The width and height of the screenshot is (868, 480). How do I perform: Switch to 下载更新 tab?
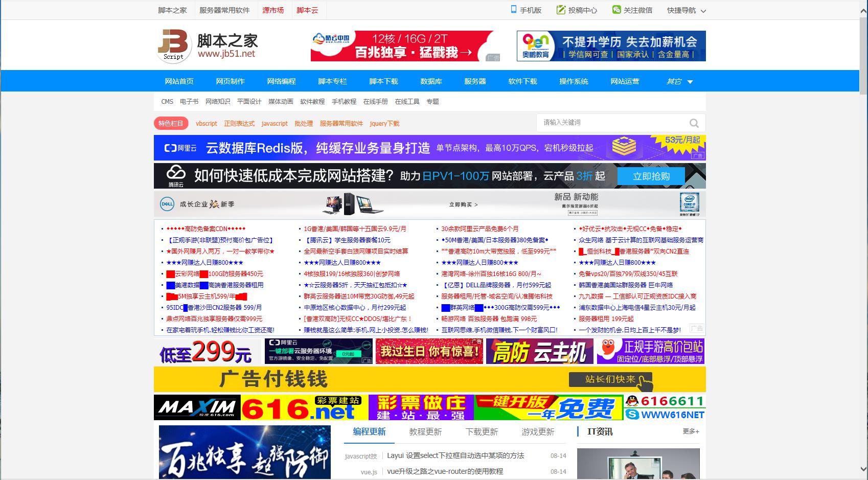click(482, 432)
